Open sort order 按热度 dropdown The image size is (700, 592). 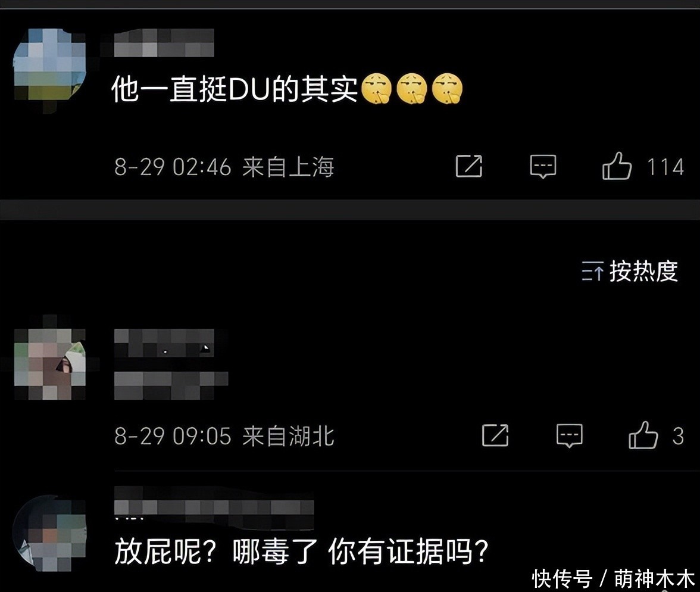pos(630,271)
